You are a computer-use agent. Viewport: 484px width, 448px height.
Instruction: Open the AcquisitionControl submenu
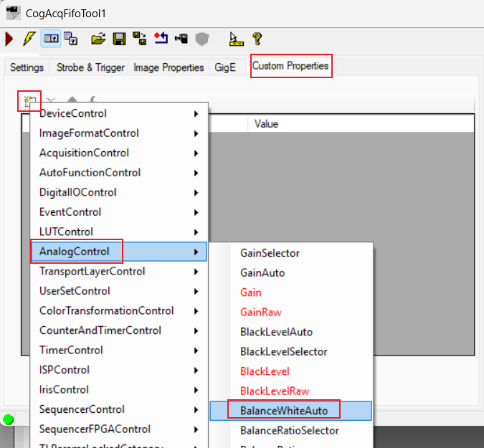[x=119, y=153]
